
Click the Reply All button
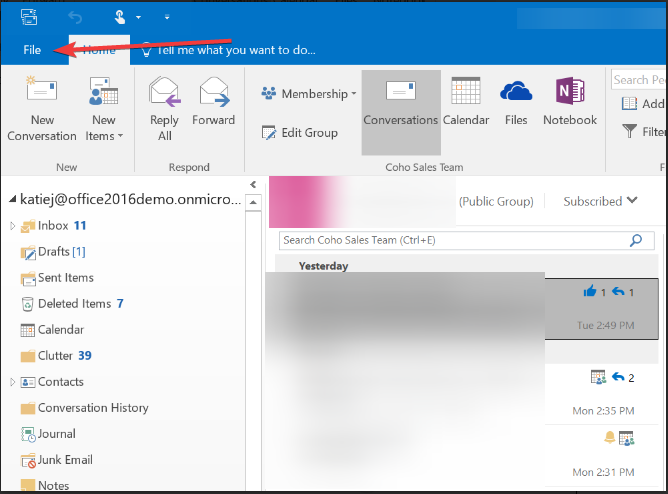coord(165,109)
